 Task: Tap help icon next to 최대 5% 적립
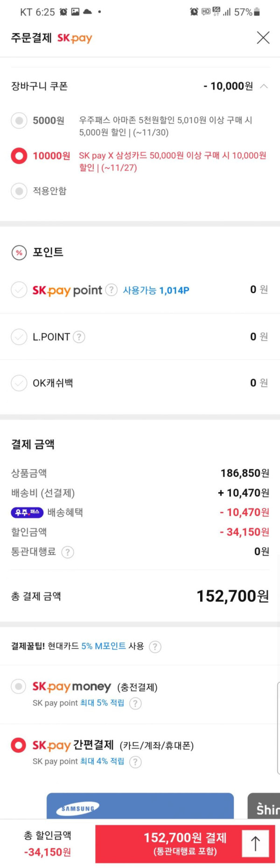[135, 703]
